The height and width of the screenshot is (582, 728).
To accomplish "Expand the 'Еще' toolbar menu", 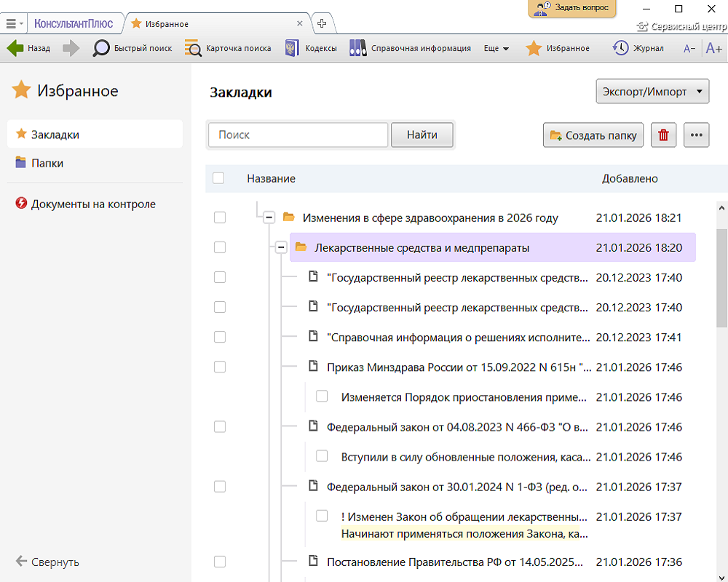I will pos(496,49).
